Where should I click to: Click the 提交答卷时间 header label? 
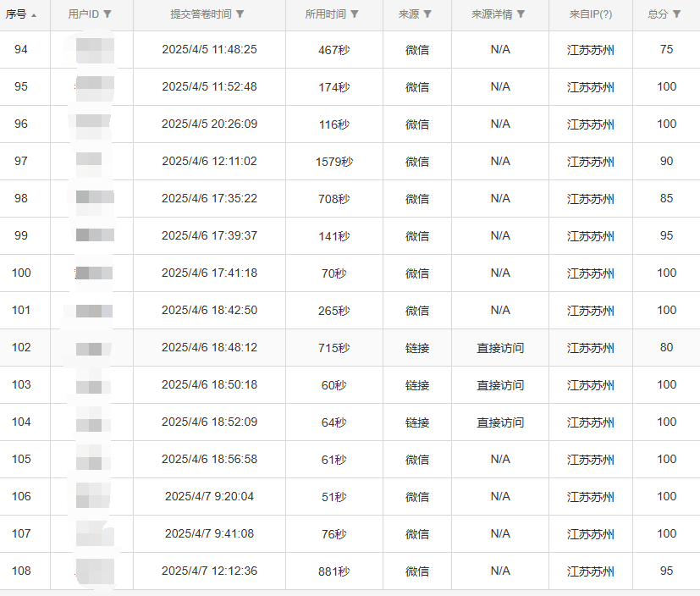tap(201, 14)
